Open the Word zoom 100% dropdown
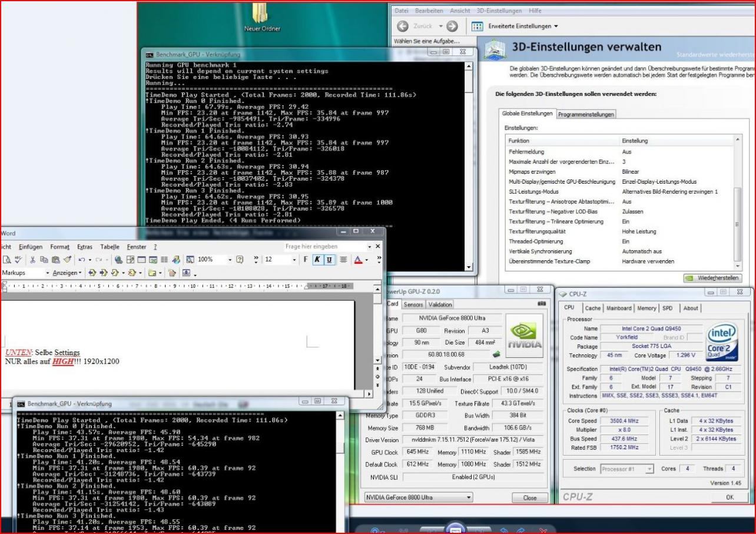This screenshot has width=756, height=534. click(x=230, y=260)
